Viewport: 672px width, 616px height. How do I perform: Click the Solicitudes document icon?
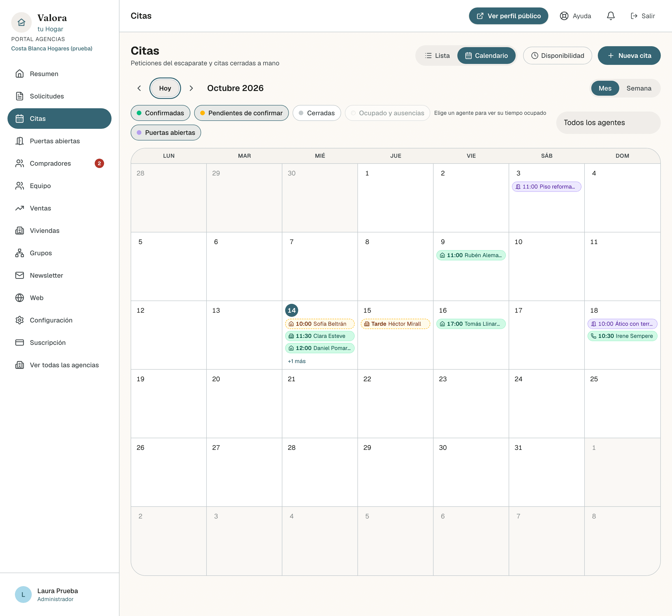pos(20,96)
